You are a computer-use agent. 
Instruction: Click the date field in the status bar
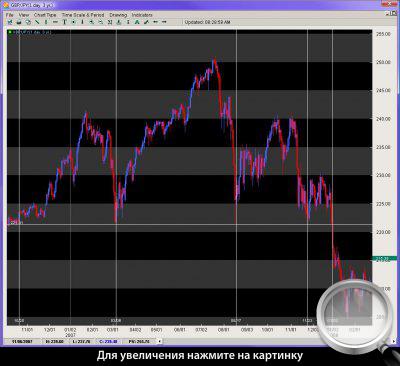point(22,341)
